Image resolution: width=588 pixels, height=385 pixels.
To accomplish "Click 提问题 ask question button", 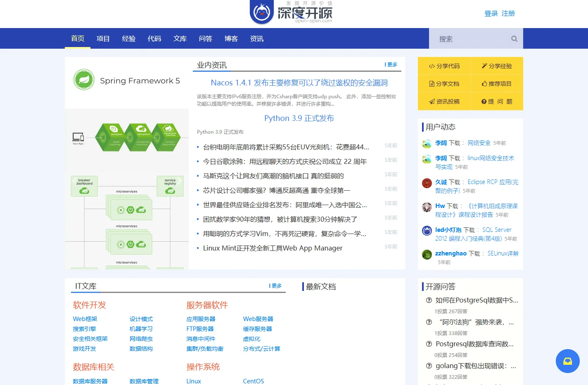I will pyautogui.click(x=497, y=102).
